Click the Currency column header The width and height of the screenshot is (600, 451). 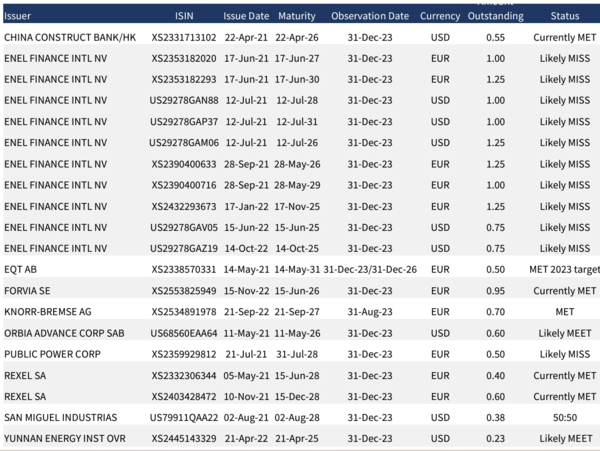(x=440, y=16)
